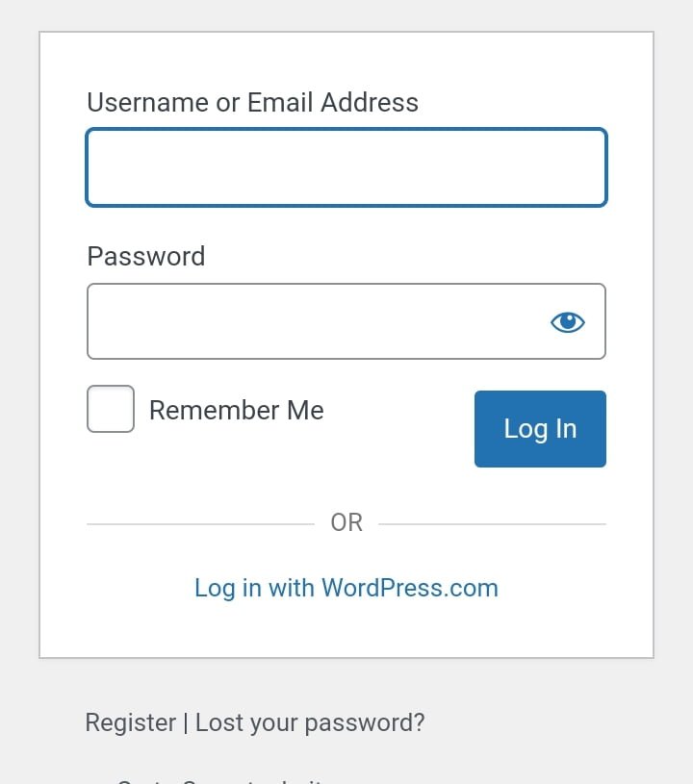Screen dimensions: 693x784
Task: Tick the Remember Me checkbox
Action: point(111,409)
